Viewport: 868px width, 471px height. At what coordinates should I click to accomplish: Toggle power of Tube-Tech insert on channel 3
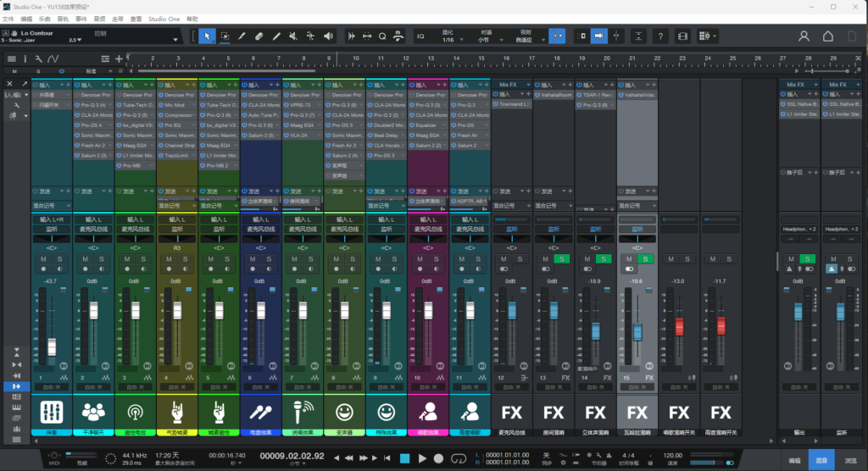click(118, 105)
